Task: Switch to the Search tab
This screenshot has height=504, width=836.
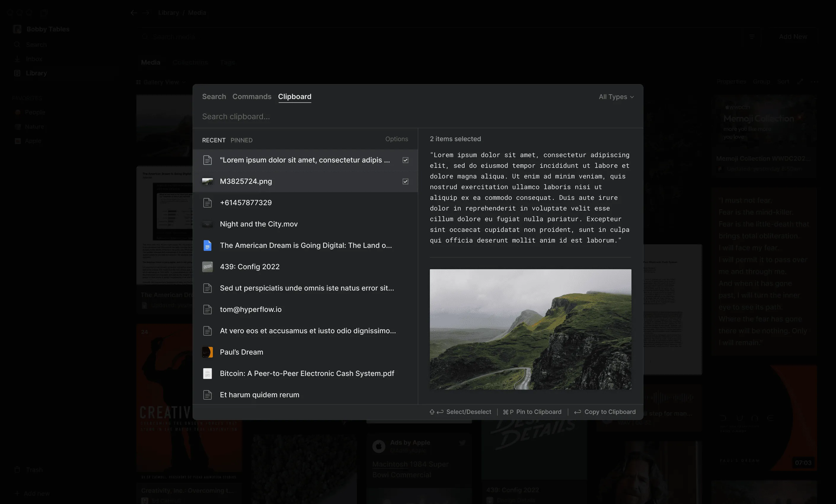Action: pos(214,97)
